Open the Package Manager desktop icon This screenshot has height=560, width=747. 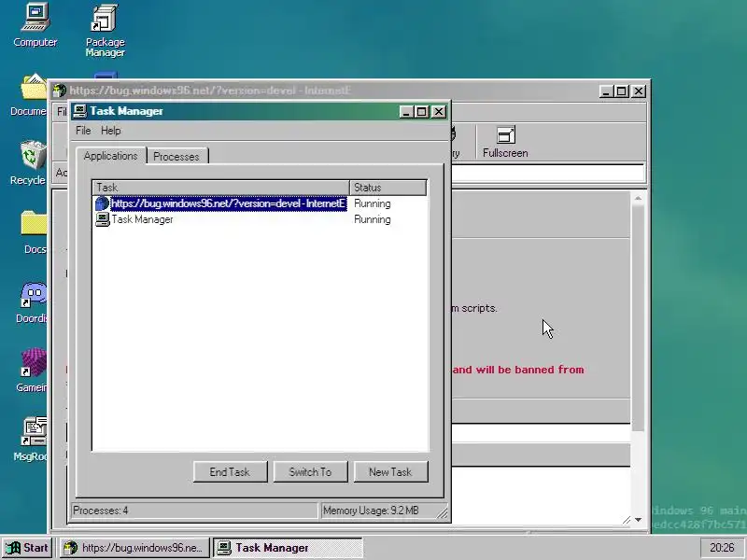point(105,31)
